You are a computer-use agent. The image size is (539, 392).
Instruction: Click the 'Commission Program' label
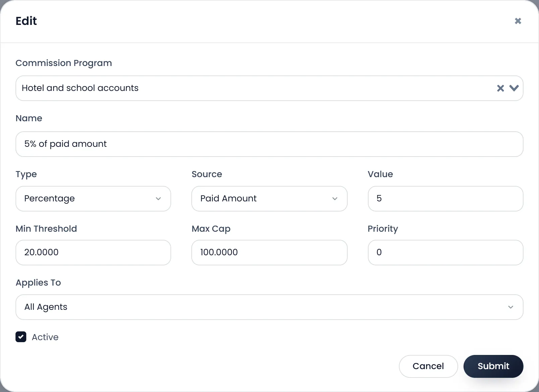coord(64,63)
